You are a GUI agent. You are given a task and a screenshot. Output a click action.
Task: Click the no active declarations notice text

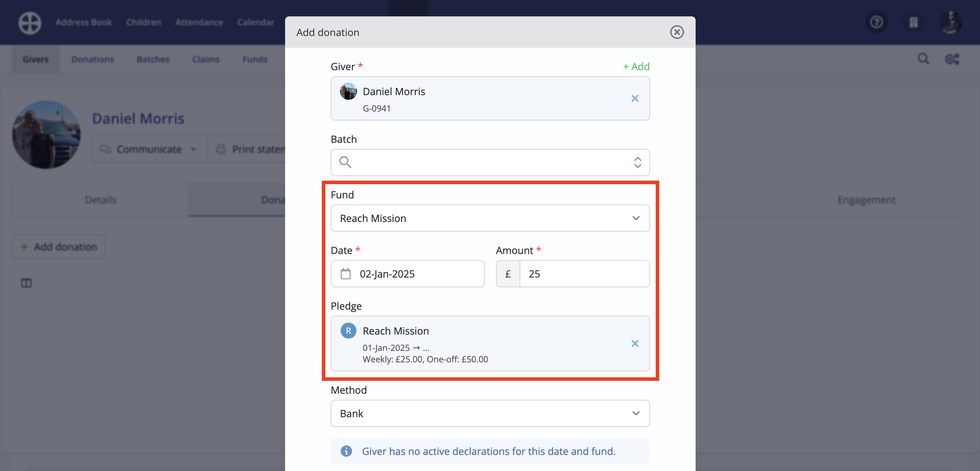point(489,451)
